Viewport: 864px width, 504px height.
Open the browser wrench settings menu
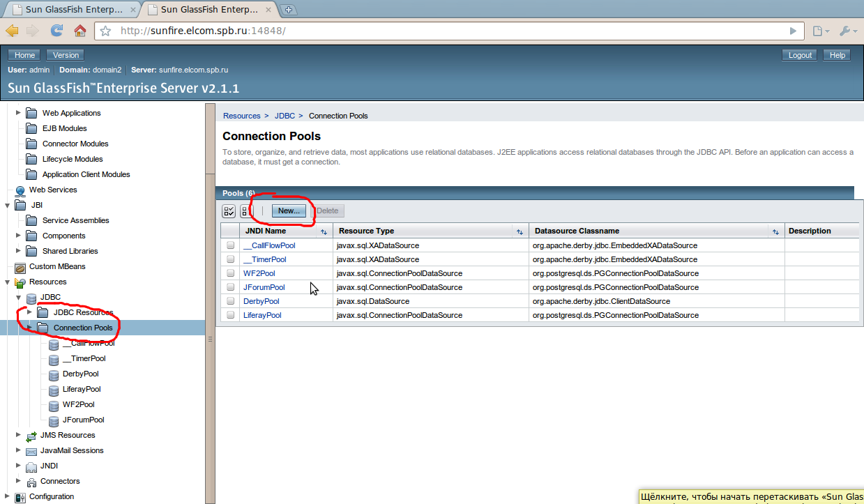[x=845, y=31]
